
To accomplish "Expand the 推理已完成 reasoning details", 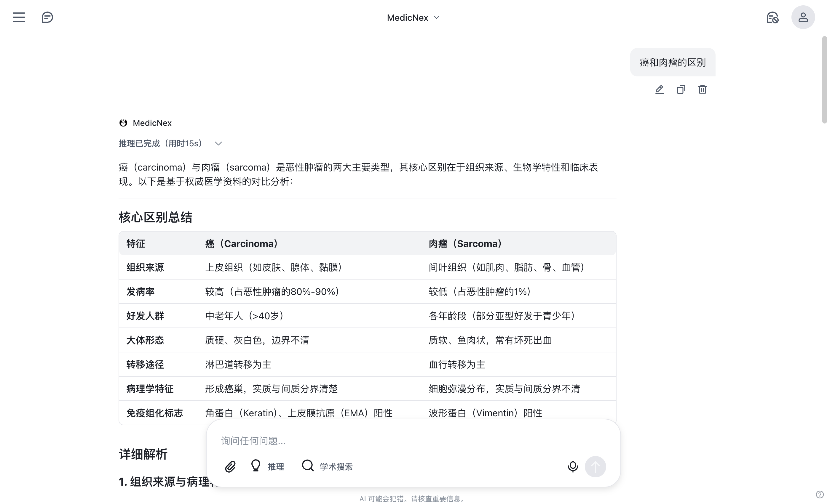I will coord(170,144).
